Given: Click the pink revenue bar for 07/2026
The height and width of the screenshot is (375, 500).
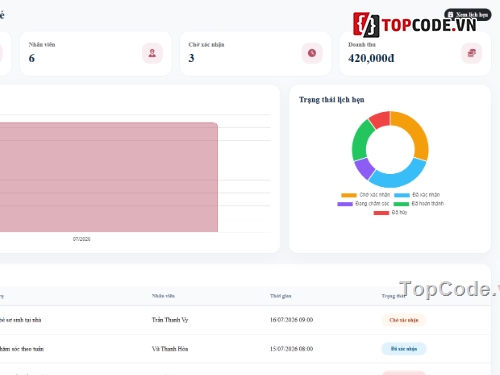Looking at the screenshot, I should (x=109, y=177).
